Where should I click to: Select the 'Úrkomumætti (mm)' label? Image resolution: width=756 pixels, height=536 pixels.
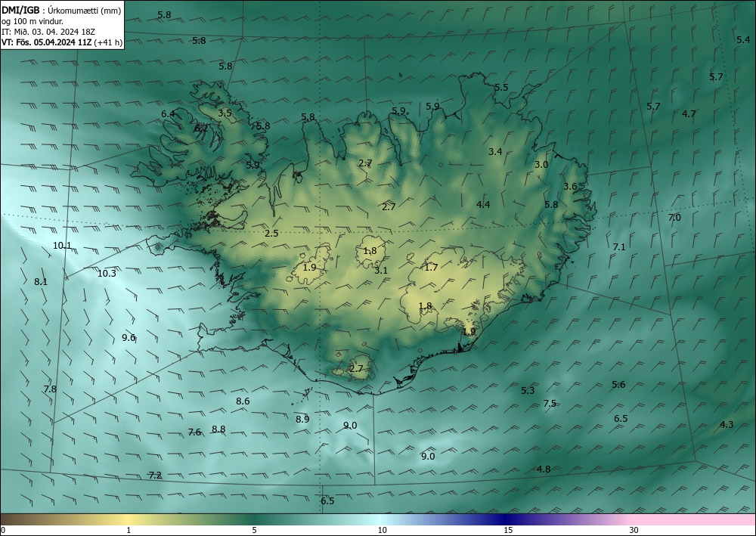(x=84, y=11)
